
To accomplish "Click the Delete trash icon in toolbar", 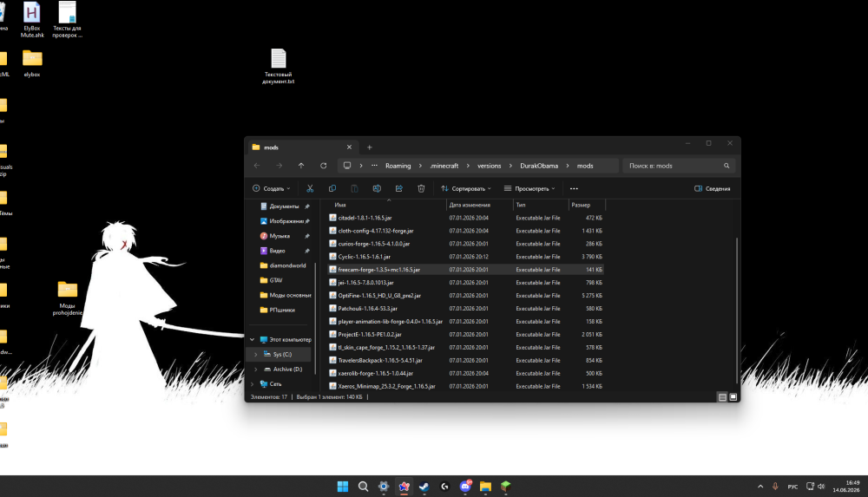I will coord(421,189).
